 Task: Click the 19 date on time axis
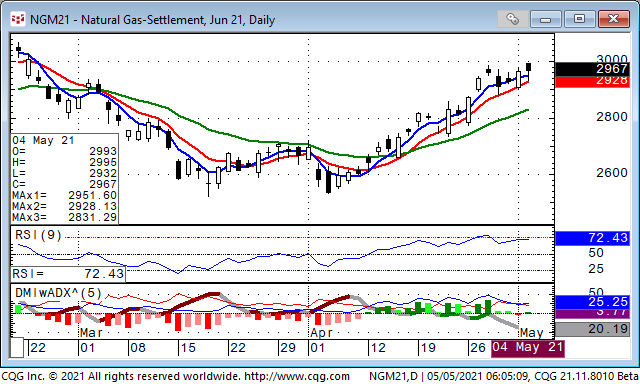tap(428, 348)
